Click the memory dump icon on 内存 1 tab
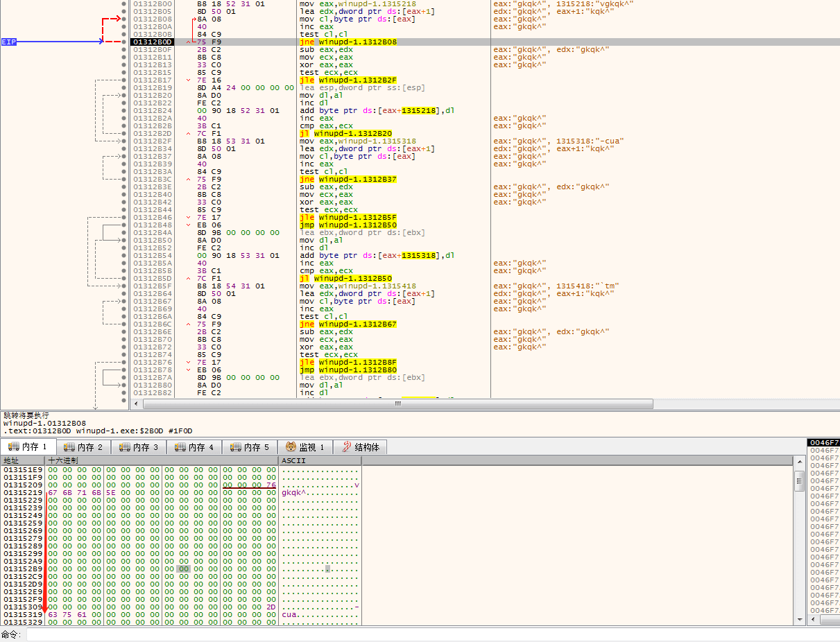The image size is (840, 642). pos(14,447)
